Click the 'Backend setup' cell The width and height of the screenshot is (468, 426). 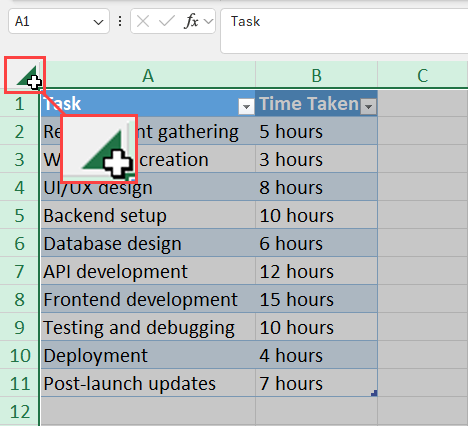(x=148, y=215)
